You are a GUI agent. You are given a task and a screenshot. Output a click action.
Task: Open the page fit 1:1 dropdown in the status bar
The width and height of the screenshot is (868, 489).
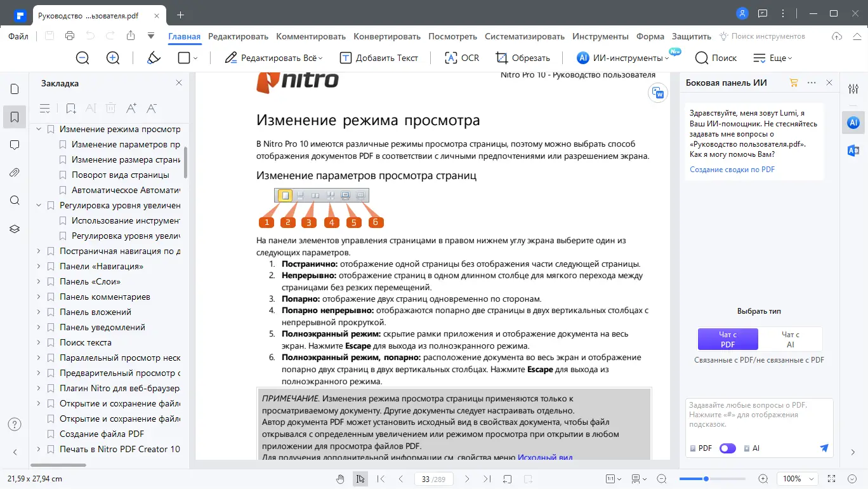click(612, 479)
